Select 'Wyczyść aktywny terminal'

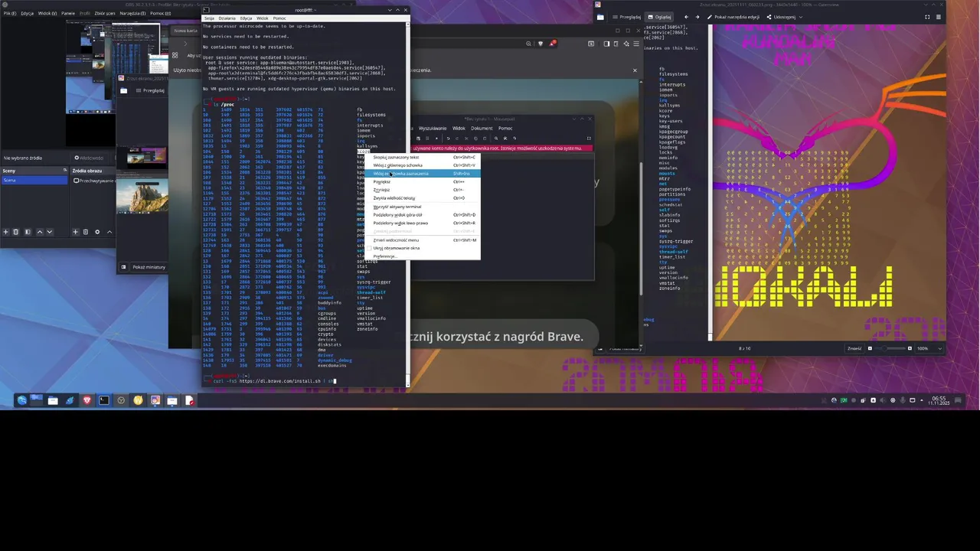pyautogui.click(x=423, y=207)
